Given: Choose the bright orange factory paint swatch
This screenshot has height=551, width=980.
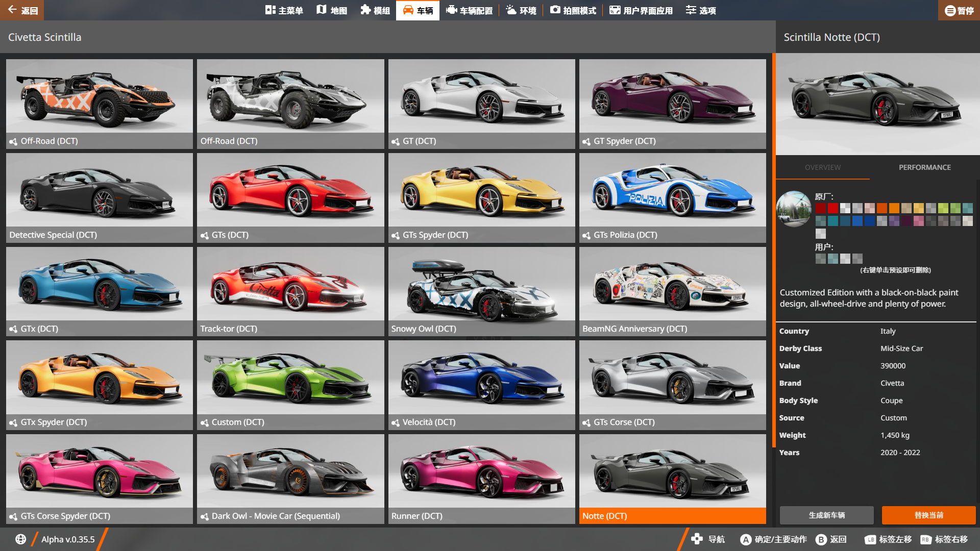Looking at the screenshot, I should pyautogui.click(x=894, y=208).
